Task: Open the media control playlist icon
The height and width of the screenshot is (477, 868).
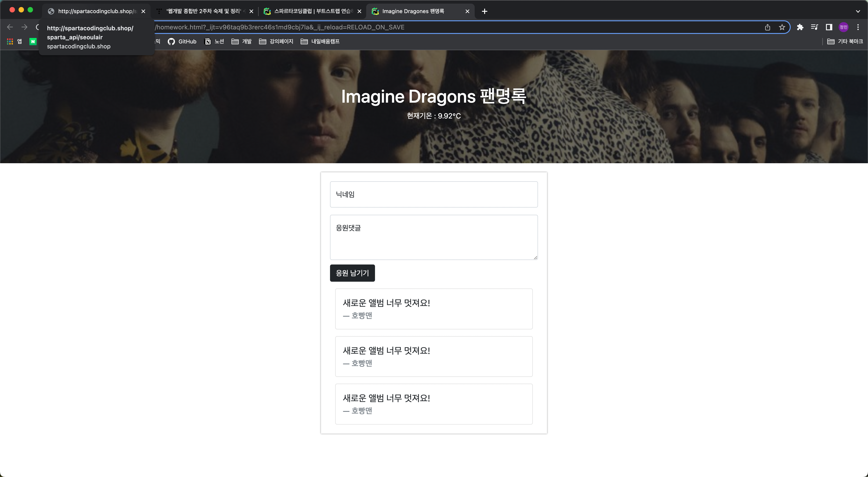Action: pos(814,27)
